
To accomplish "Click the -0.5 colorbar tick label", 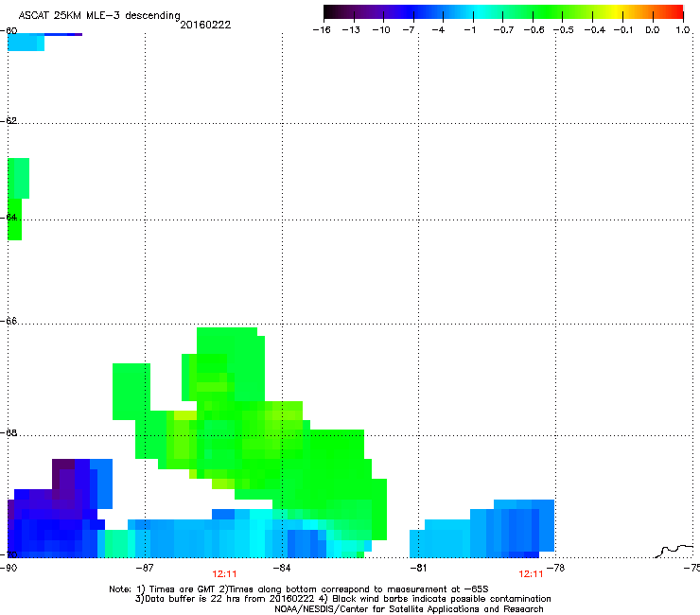I will [564, 30].
